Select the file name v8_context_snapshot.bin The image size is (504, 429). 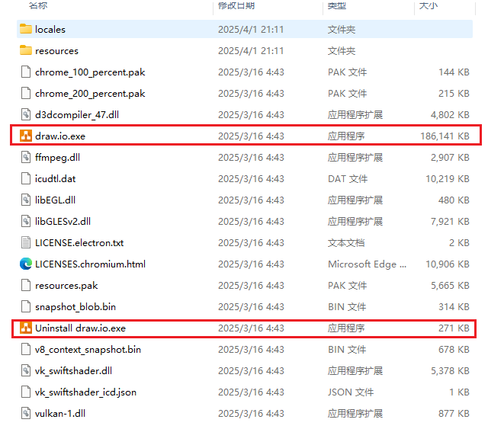pos(88,349)
